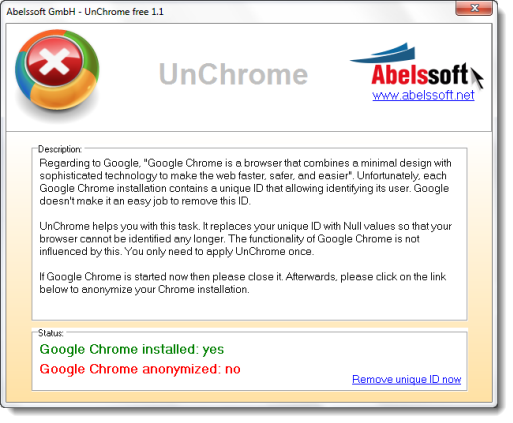Click the paragraph starting UnChrome helps you with this task
Viewport: 513px width, 423px height.
245,239
